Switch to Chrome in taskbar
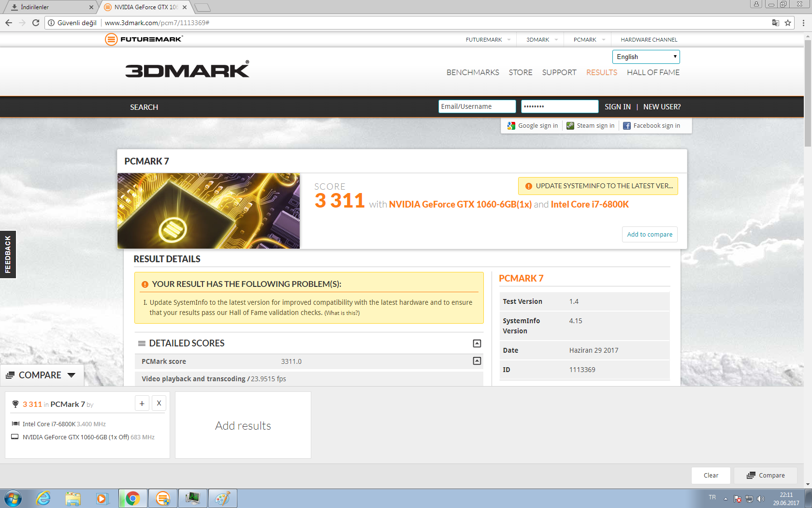812x508 pixels. click(133, 498)
